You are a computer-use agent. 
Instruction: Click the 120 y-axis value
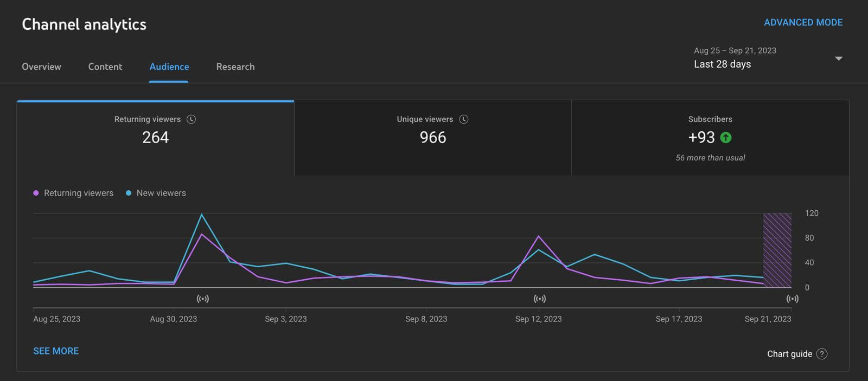812,213
